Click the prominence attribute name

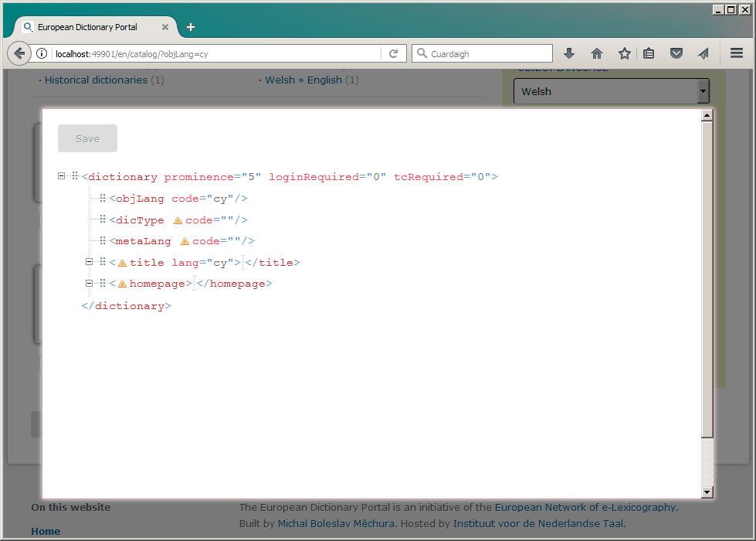(199, 177)
